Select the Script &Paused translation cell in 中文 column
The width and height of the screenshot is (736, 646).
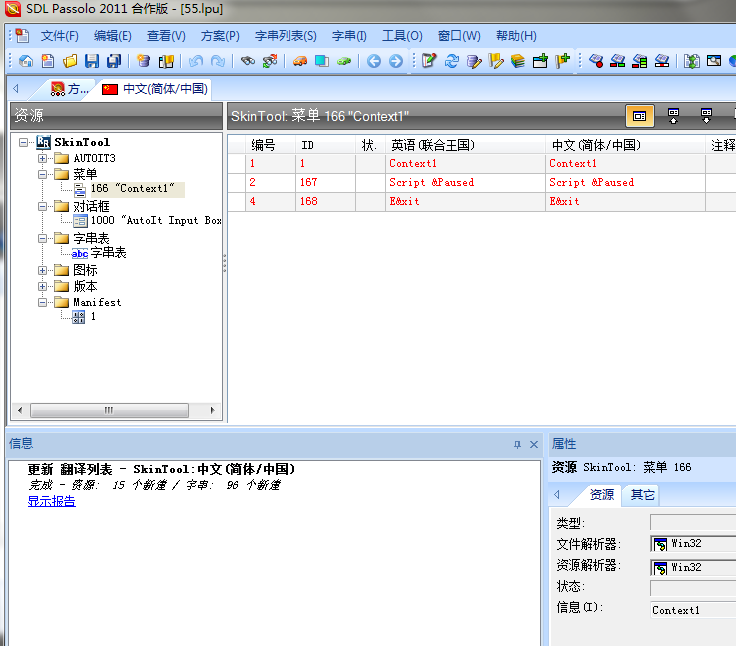(x=625, y=182)
